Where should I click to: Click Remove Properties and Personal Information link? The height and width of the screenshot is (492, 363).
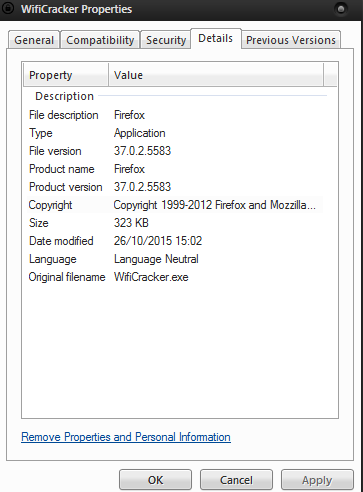click(126, 437)
